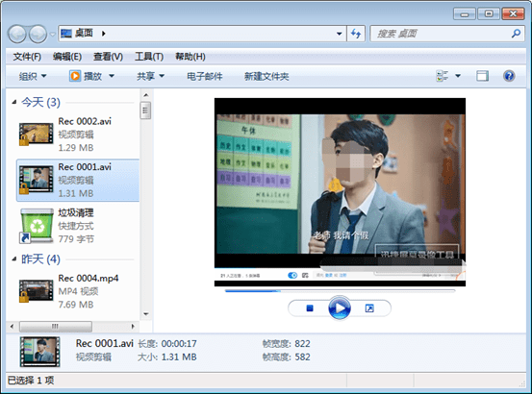Click the Back navigation arrow
Viewport: 532px width, 394px height.
click(17, 34)
